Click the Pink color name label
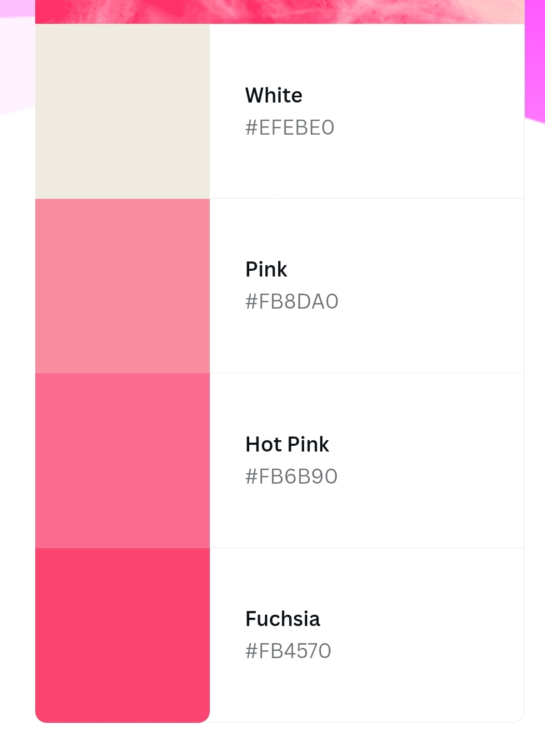 pyautogui.click(x=266, y=269)
